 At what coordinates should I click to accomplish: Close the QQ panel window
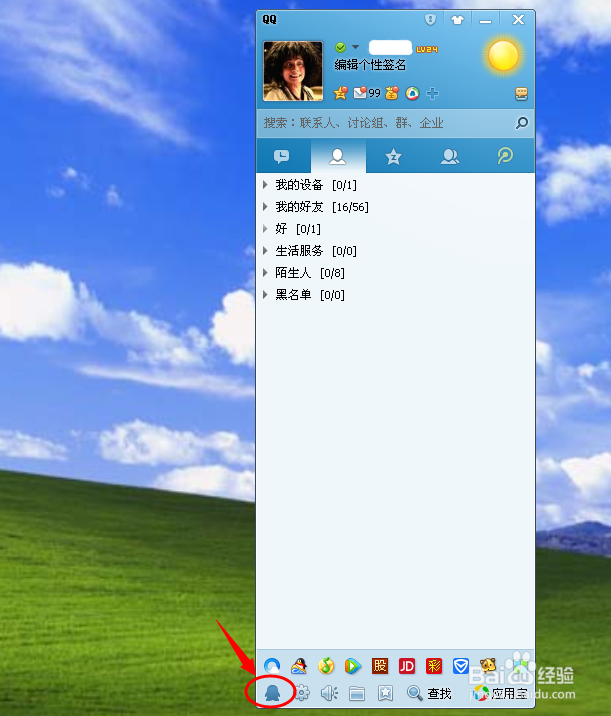click(518, 20)
